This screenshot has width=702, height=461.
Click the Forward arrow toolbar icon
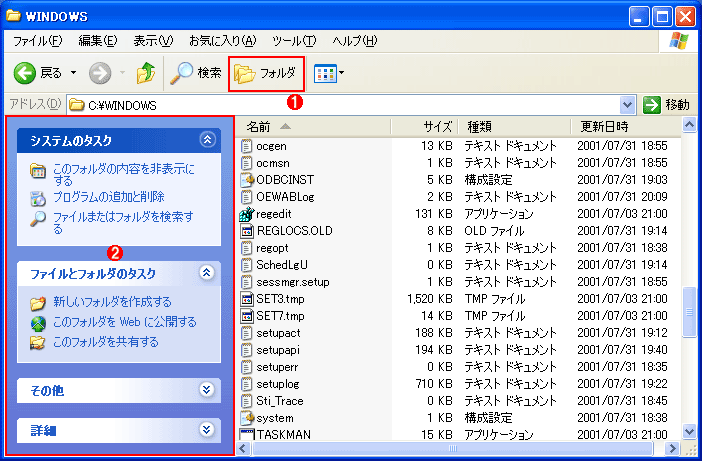tap(100, 73)
